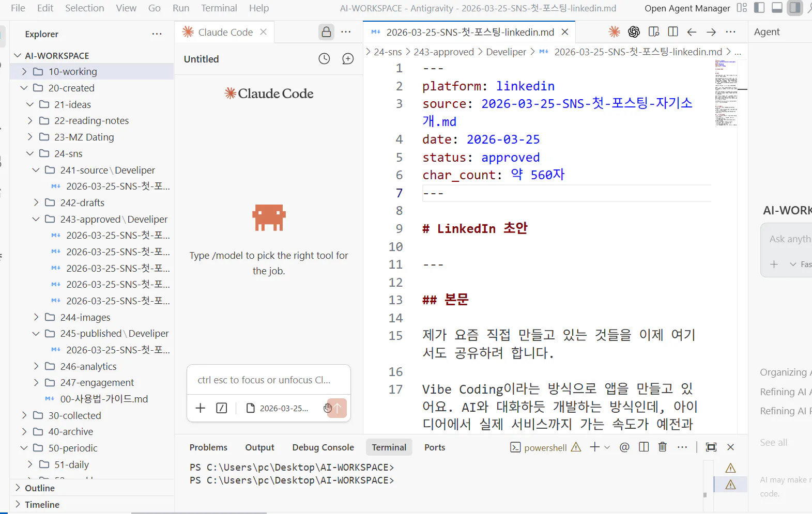Click the 24-sns breadcrumb
The height and width of the screenshot is (514, 812).
388,52
